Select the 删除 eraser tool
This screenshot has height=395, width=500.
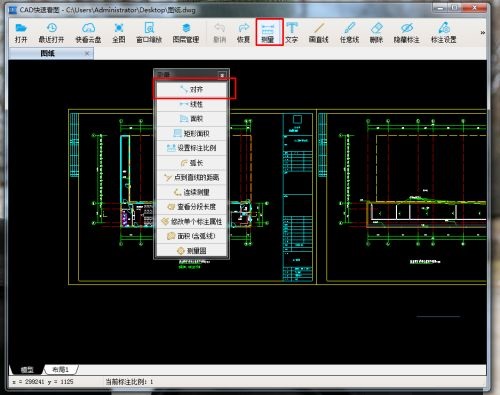377,33
